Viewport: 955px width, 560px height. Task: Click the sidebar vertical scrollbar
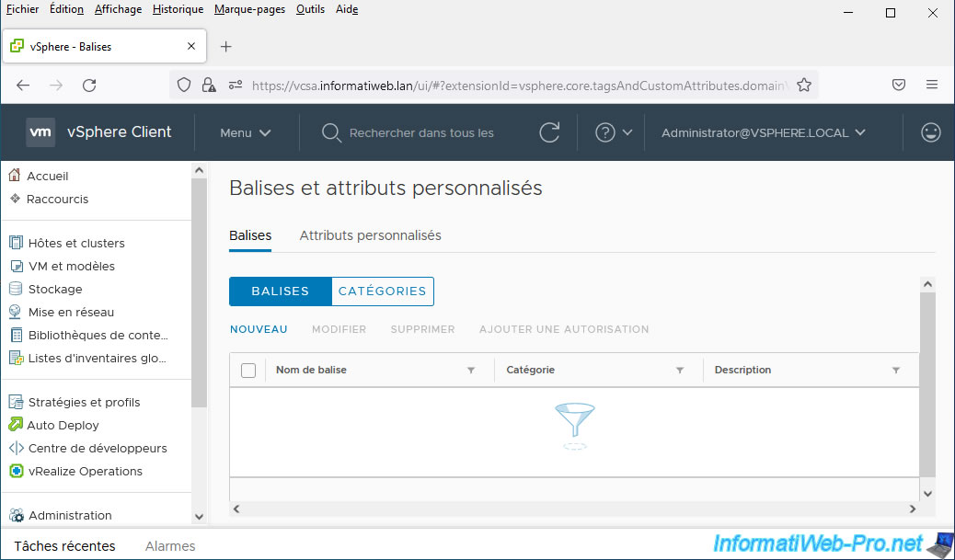pyautogui.click(x=199, y=292)
